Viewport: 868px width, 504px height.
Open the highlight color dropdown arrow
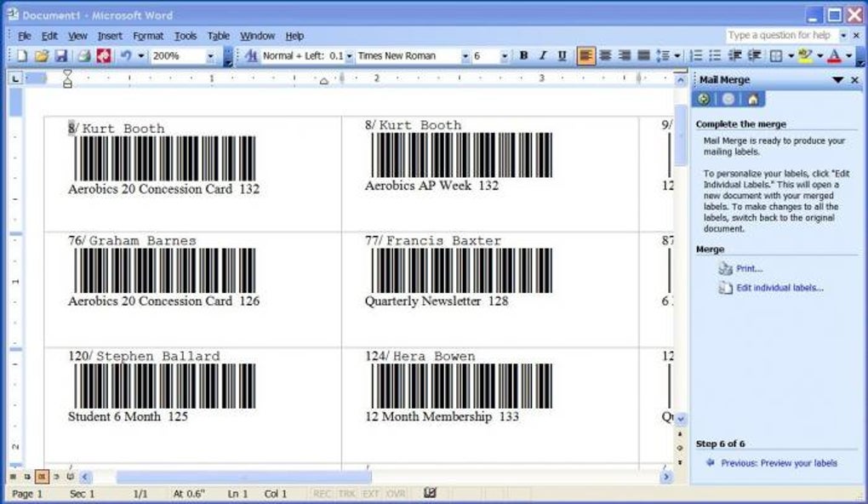[x=819, y=55]
